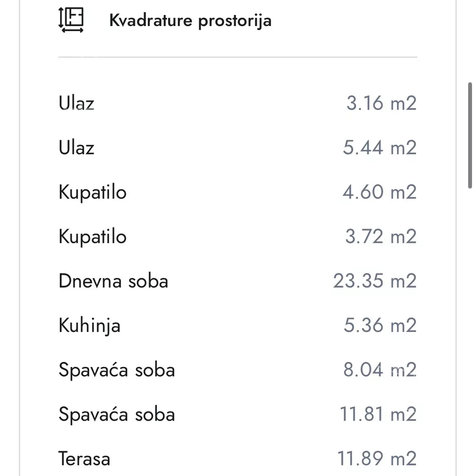Screen dimensions: 476x476
Task: Click the 3.16 m2 value
Action: coord(381,103)
